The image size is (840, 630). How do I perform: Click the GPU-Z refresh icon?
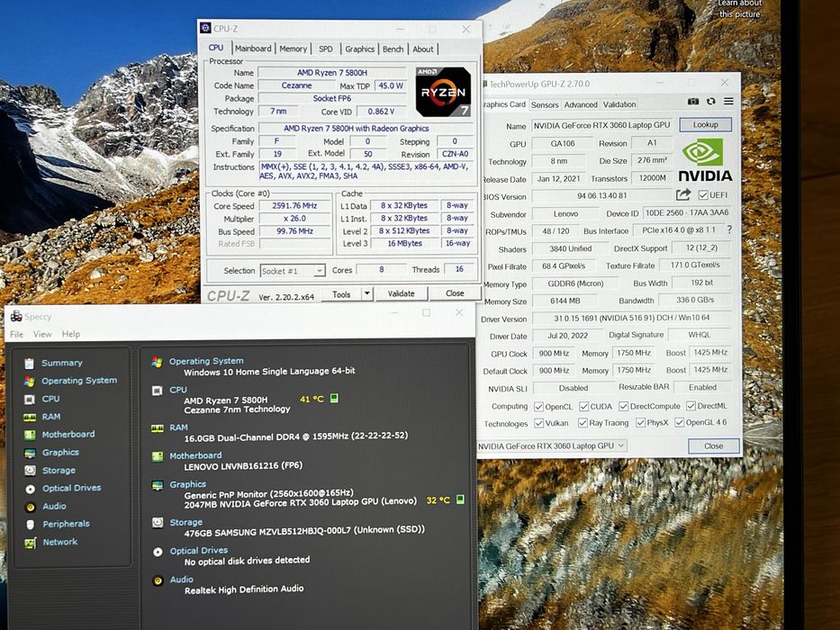[x=711, y=101]
